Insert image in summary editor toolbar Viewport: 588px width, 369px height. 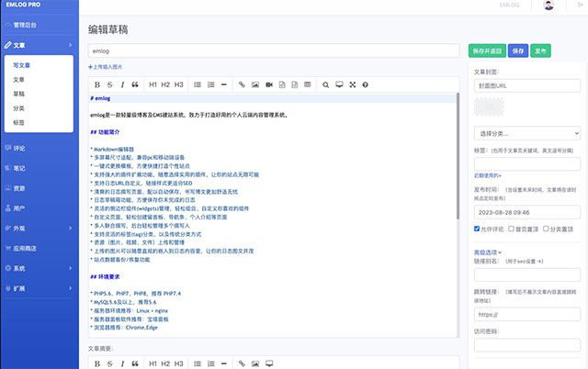[x=255, y=363]
